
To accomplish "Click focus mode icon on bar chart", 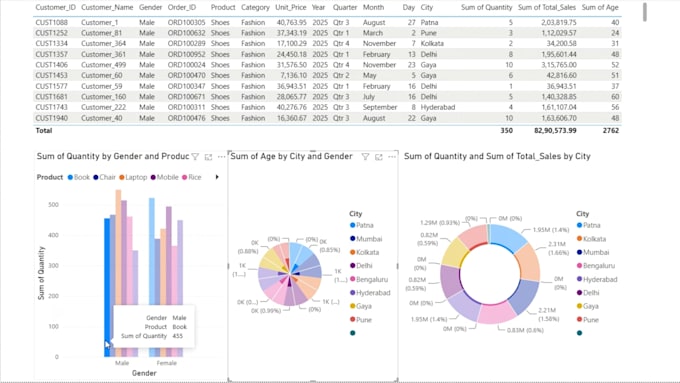I will (209, 157).
